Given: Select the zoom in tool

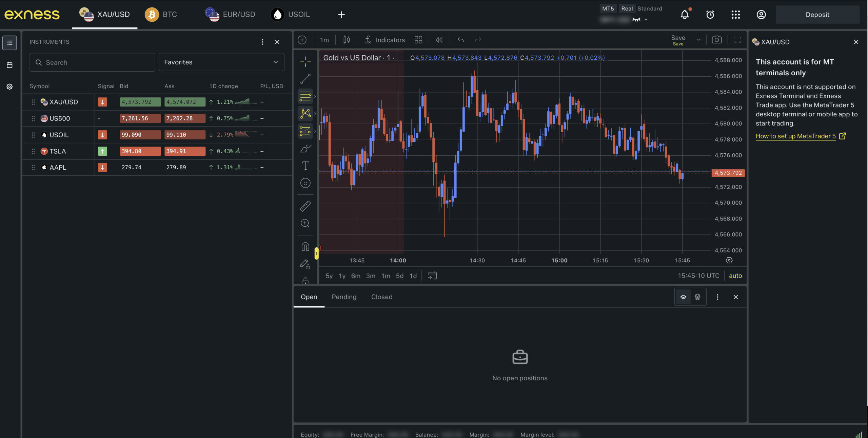Looking at the screenshot, I should tap(305, 223).
